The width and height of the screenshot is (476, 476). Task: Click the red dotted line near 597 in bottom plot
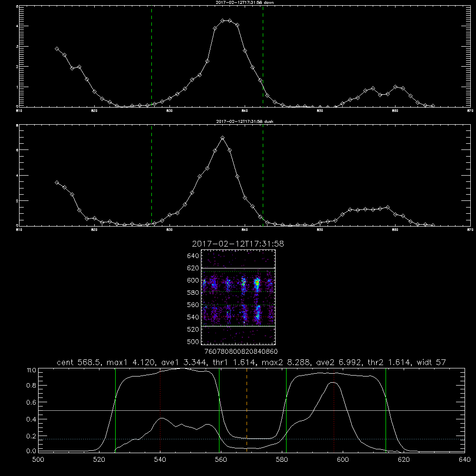(334, 410)
